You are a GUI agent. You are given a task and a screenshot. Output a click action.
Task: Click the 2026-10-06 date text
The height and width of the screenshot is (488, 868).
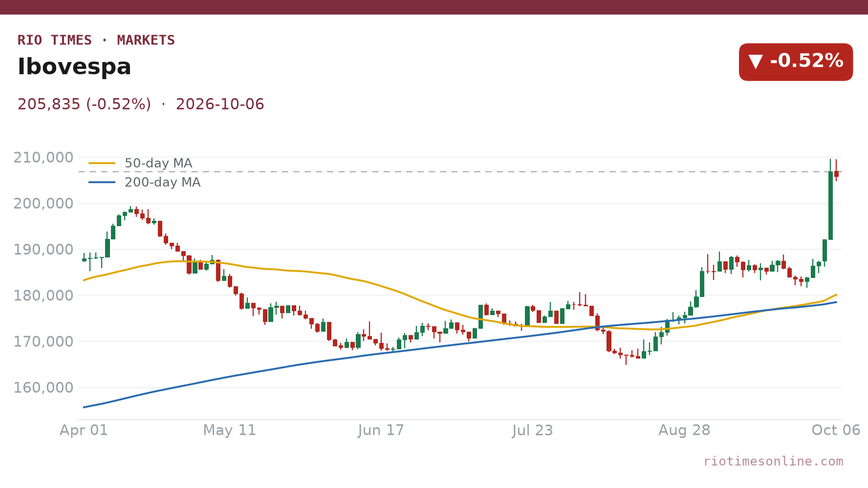pyautogui.click(x=220, y=105)
